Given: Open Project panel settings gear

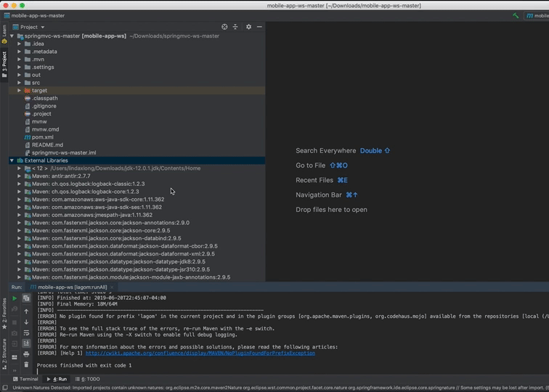Looking at the screenshot, I should pyautogui.click(x=248, y=27).
